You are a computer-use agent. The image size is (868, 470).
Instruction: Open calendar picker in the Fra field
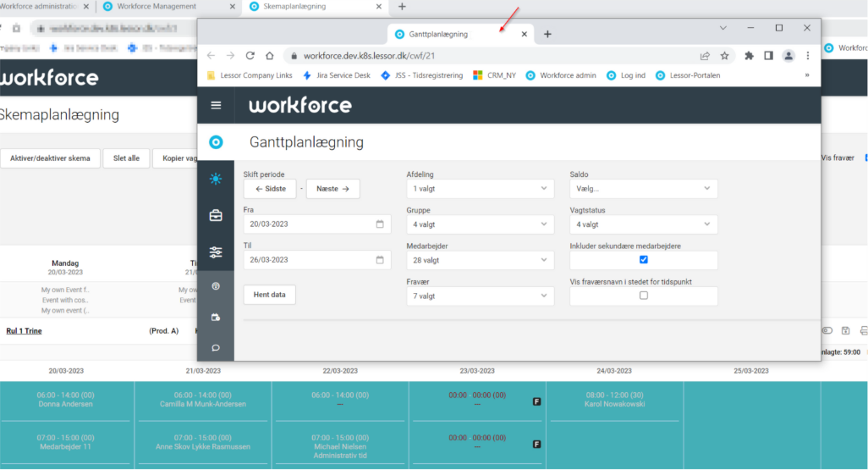point(380,224)
